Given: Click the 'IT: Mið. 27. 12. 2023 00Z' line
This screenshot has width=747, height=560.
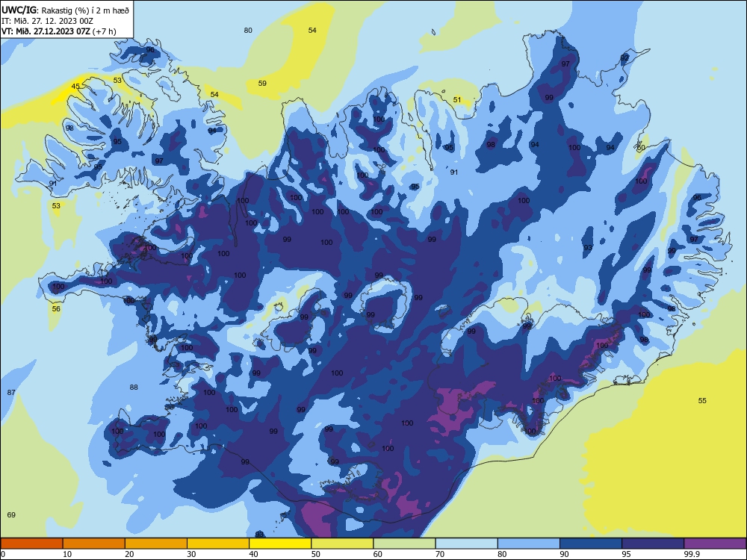Looking at the screenshot, I should point(47,21).
